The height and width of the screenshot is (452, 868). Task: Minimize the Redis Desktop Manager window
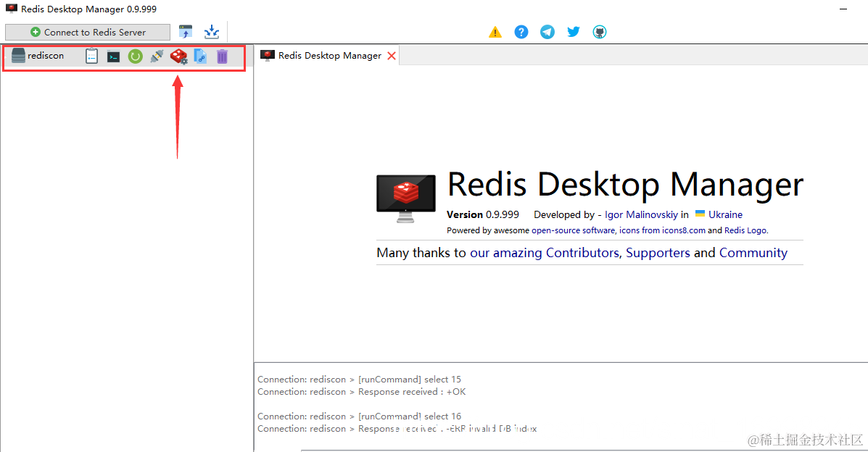click(843, 9)
